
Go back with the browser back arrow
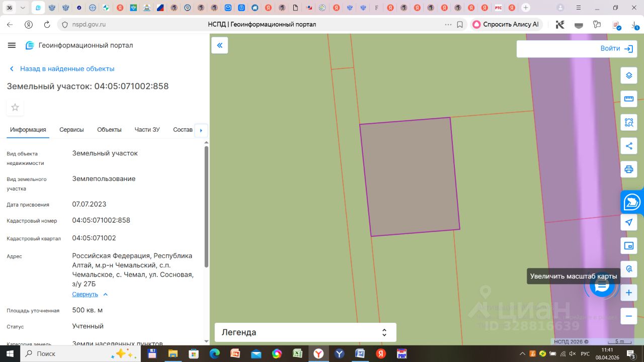pos(10,24)
